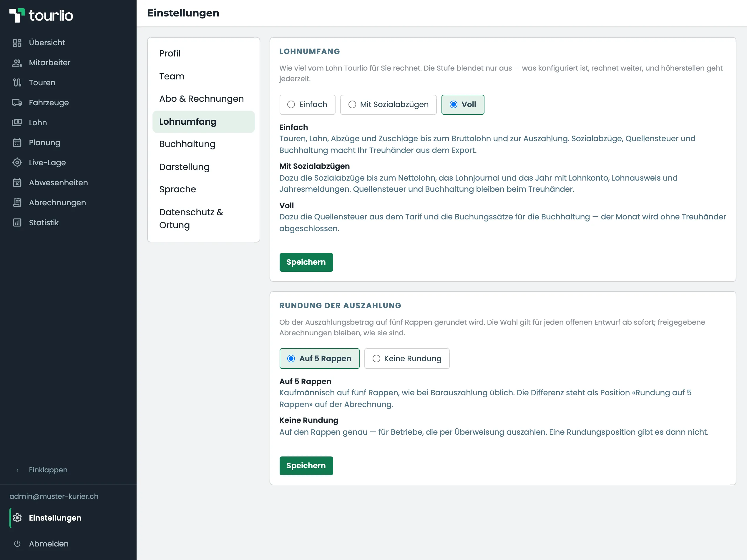Click the tourlio logo
Image resolution: width=747 pixels, height=560 pixels.
[x=41, y=16]
